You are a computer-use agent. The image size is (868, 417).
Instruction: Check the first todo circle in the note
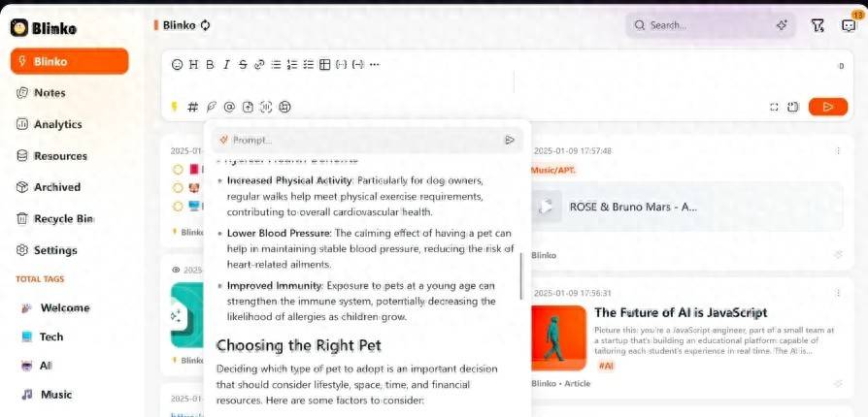coord(178,170)
